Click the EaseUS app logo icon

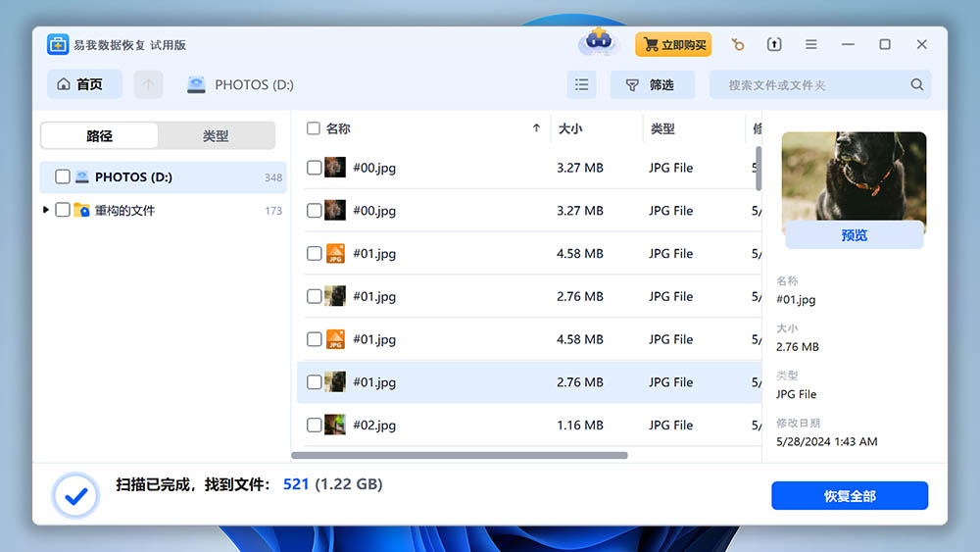(58, 45)
